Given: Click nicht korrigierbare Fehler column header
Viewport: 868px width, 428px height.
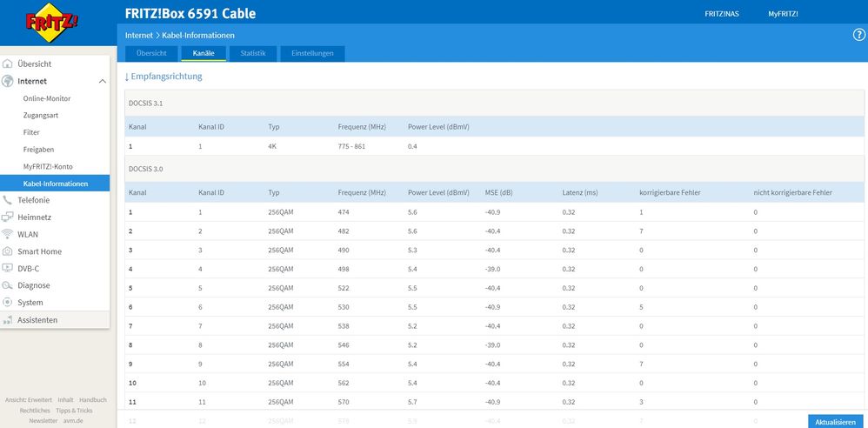Looking at the screenshot, I should 792,192.
